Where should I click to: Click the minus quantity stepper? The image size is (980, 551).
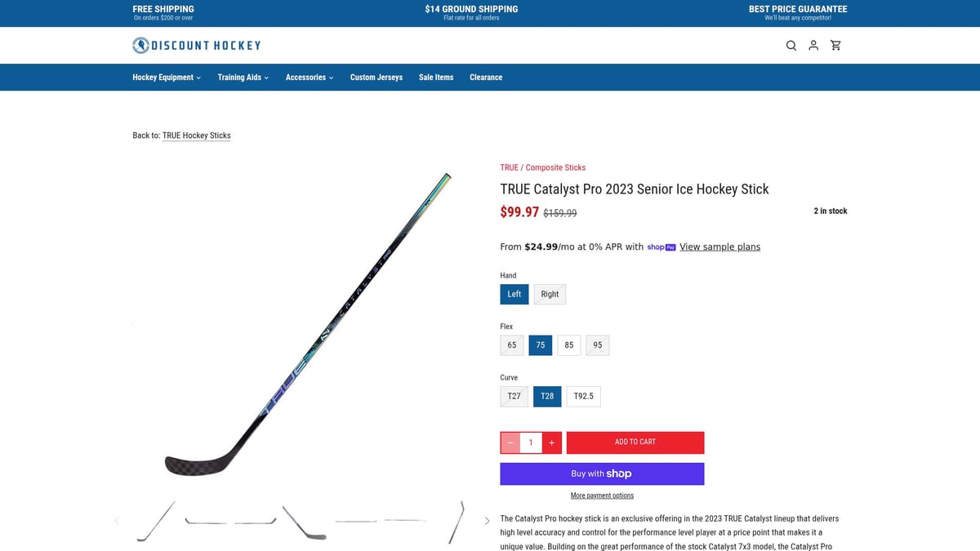coord(510,442)
